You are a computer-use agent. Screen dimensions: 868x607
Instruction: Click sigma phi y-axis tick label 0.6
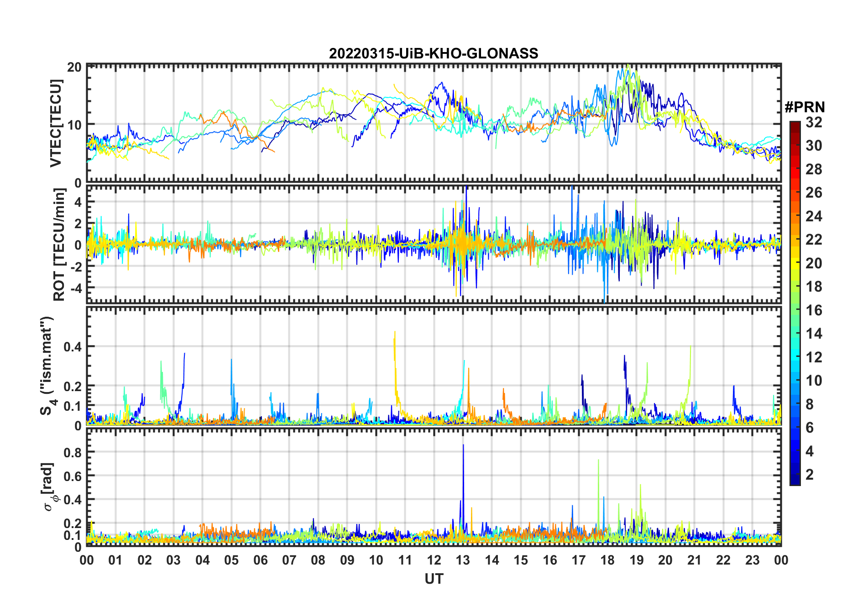[73, 476]
